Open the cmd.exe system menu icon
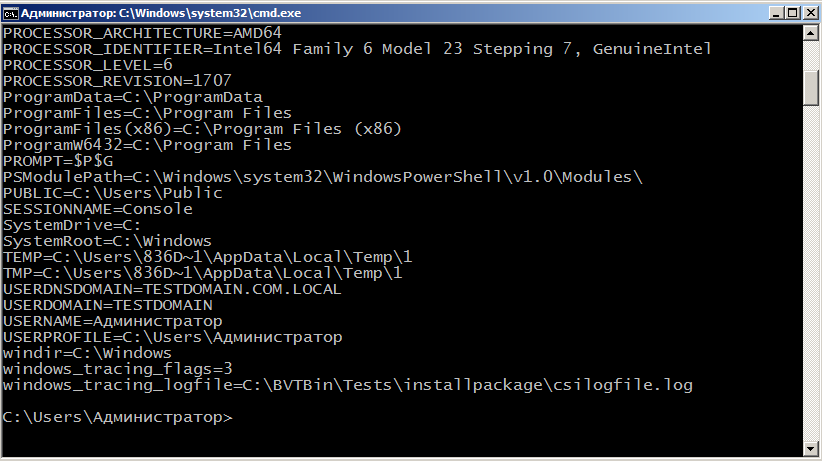 [11, 12]
